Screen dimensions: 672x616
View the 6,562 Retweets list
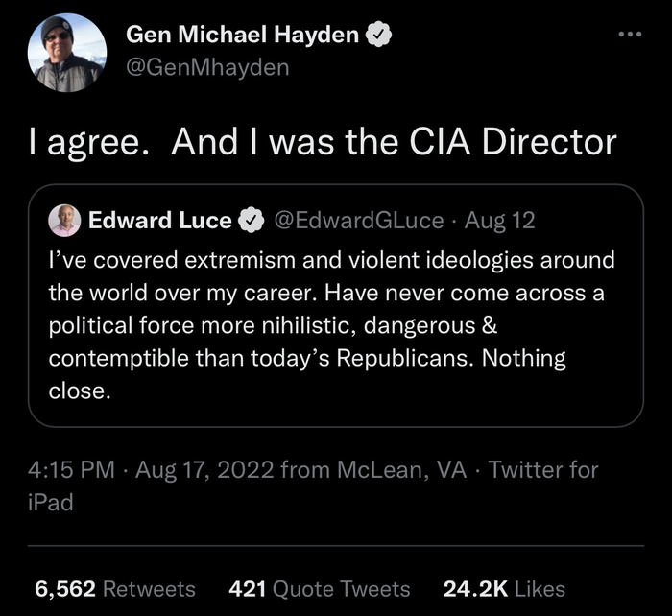point(114,589)
